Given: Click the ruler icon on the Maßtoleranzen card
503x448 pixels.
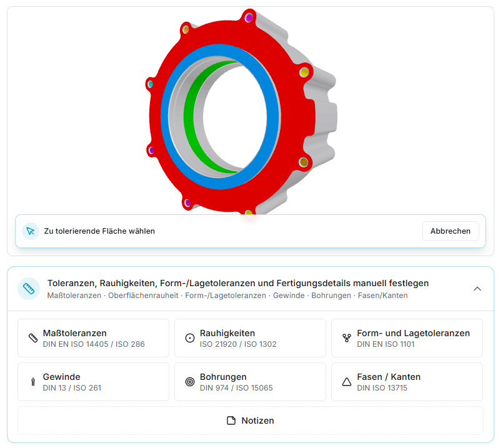Looking at the screenshot, I should [x=33, y=338].
